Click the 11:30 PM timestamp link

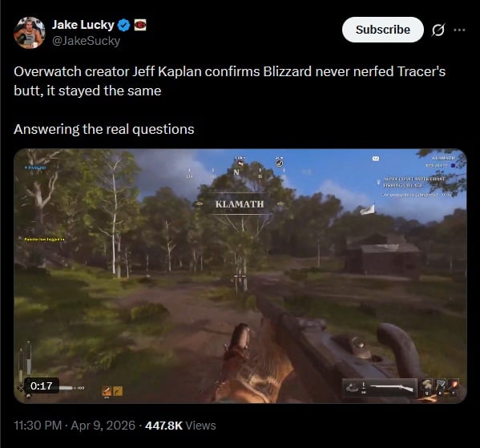coord(38,426)
